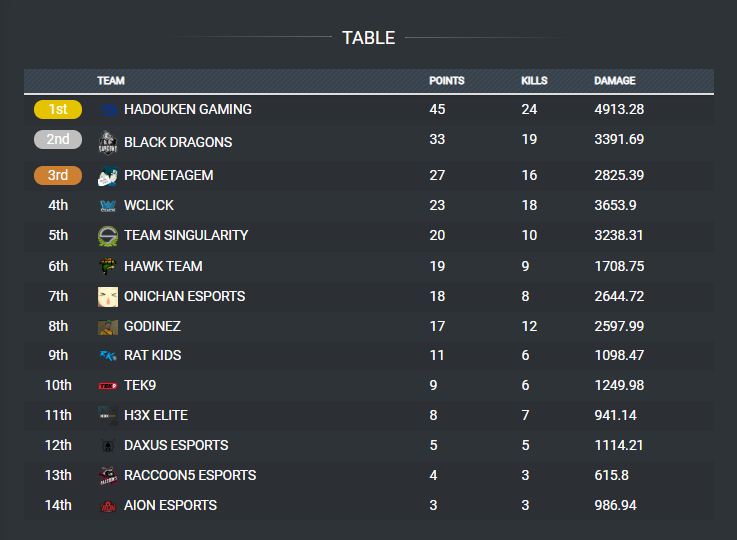This screenshot has width=737, height=540.
Task: Click the Aion Esports logo
Action: tap(108, 506)
